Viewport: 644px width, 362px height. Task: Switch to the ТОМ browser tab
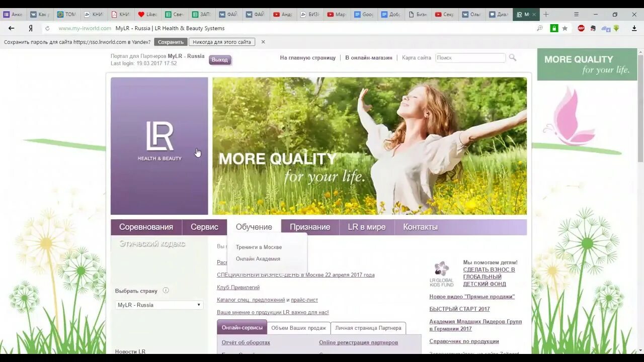click(66, 14)
